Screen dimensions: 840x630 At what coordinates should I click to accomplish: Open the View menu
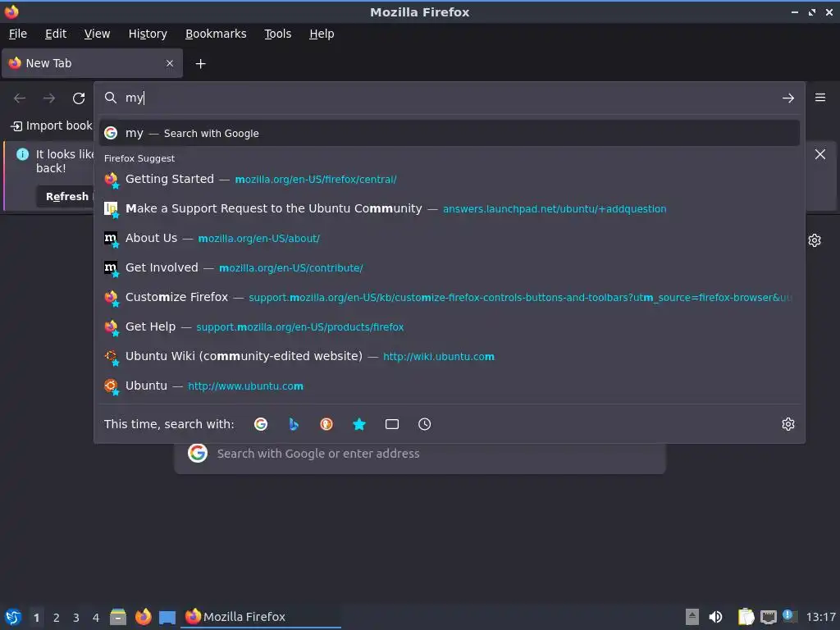click(x=97, y=34)
